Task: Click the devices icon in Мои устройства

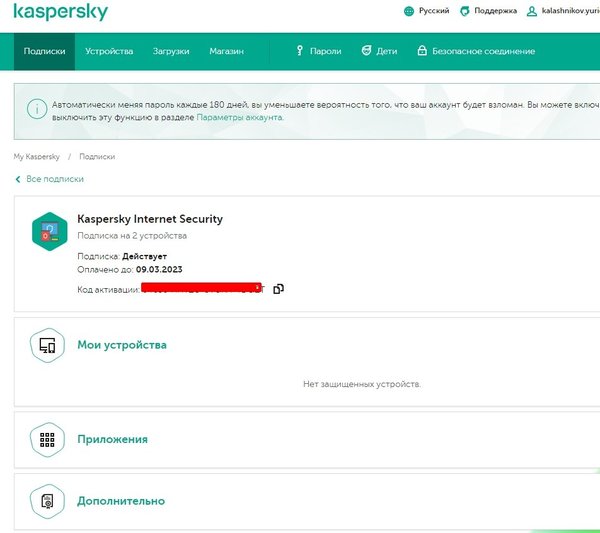Action: 47,345
